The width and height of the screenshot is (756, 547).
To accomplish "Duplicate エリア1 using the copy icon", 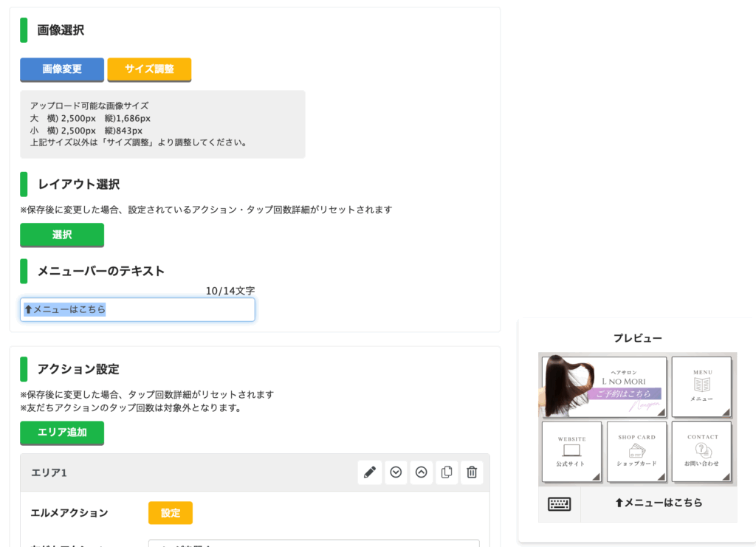I will pyautogui.click(x=447, y=472).
